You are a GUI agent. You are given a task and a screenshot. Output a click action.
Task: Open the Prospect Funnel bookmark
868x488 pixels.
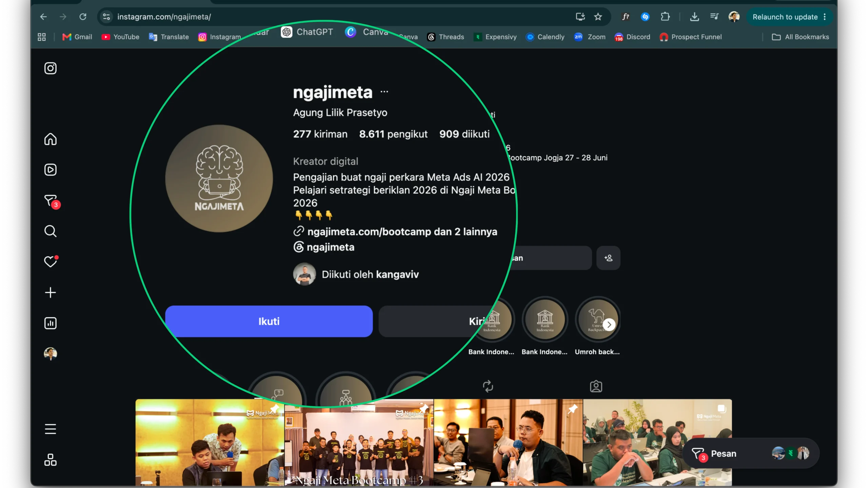click(691, 37)
